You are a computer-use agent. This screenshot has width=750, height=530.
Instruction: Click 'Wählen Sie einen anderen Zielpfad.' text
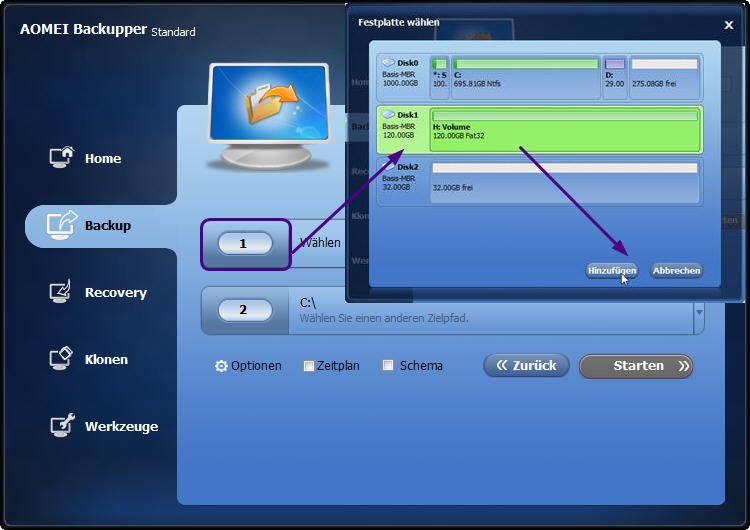(384, 318)
